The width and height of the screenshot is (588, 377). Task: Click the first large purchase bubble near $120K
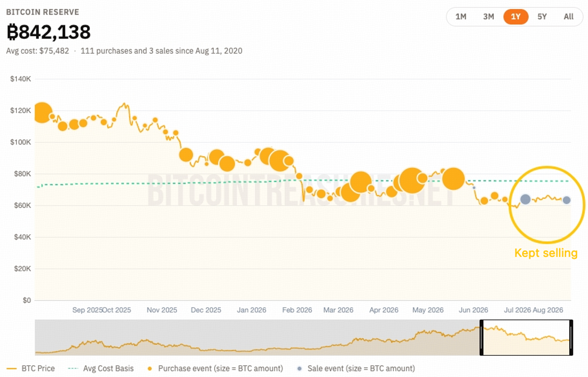pyautogui.click(x=42, y=113)
